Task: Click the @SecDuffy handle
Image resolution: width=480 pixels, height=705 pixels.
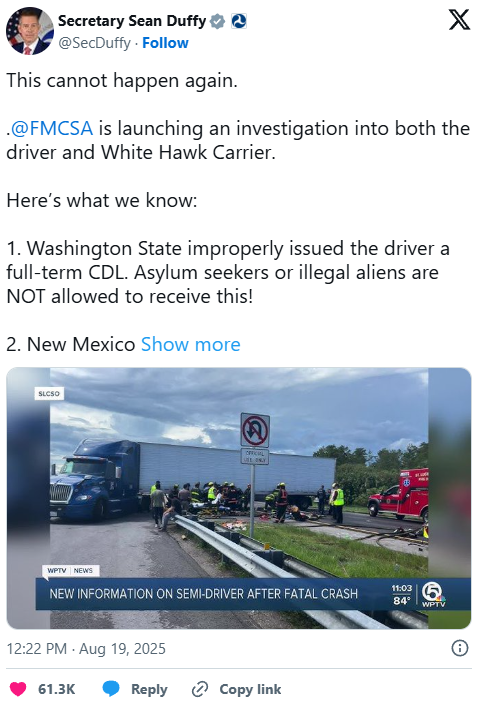Action: [x=95, y=43]
